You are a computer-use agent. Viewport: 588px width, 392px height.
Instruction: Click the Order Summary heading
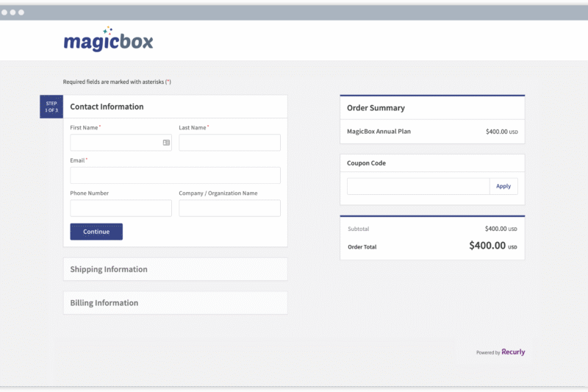(x=376, y=108)
